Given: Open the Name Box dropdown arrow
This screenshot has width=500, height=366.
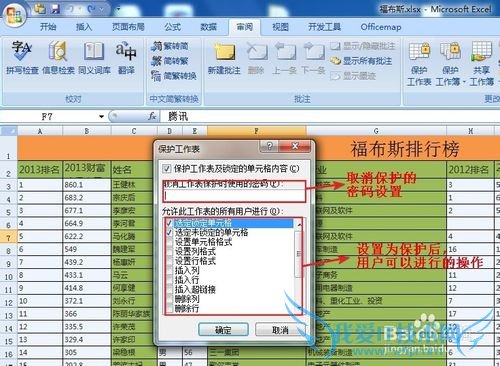Looking at the screenshot, I should coord(101,117).
